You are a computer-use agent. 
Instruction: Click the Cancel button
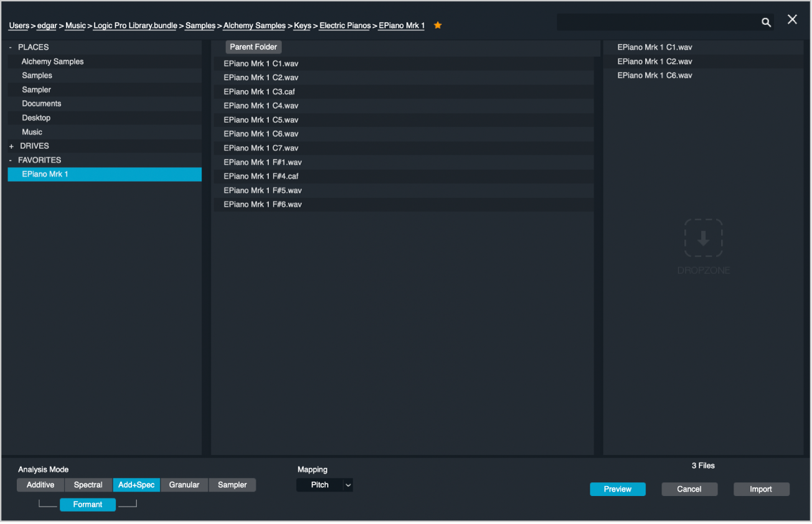(x=689, y=489)
